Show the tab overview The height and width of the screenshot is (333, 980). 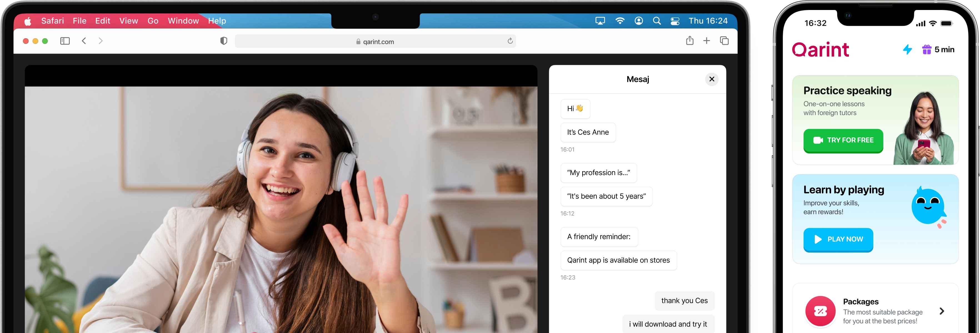[x=724, y=41]
